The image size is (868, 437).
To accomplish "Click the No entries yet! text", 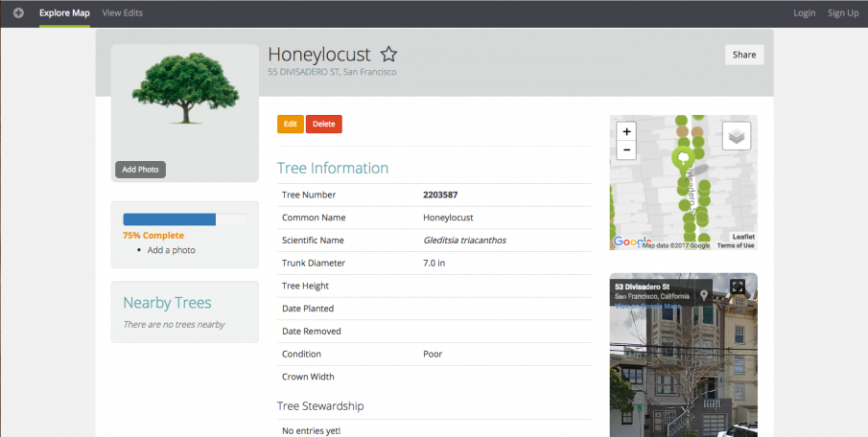I will point(311,430).
